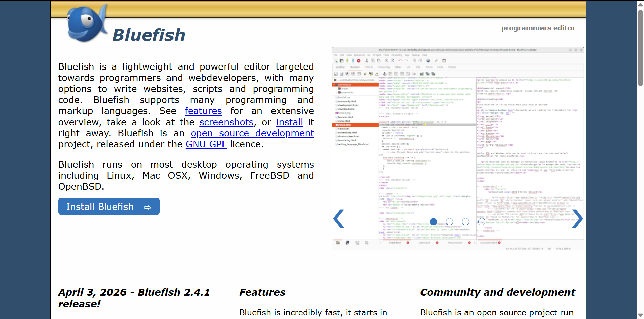Select the third carousel slide dot
644x319 pixels.
[465, 222]
